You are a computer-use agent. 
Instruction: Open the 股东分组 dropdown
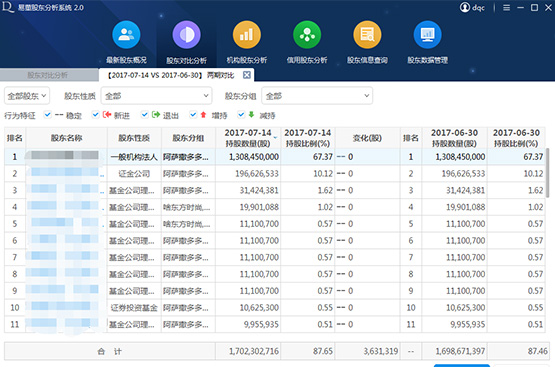(x=317, y=96)
